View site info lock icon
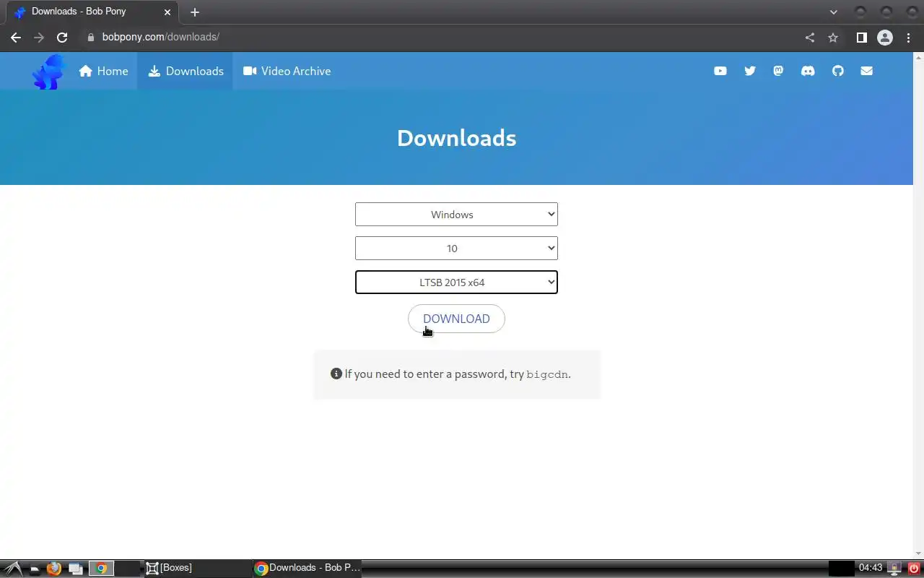Screen dimensions: 924x578 [90, 38]
